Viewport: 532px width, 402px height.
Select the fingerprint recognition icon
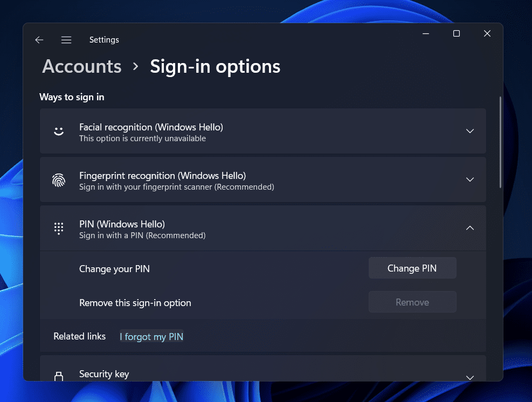[x=59, y=179]
